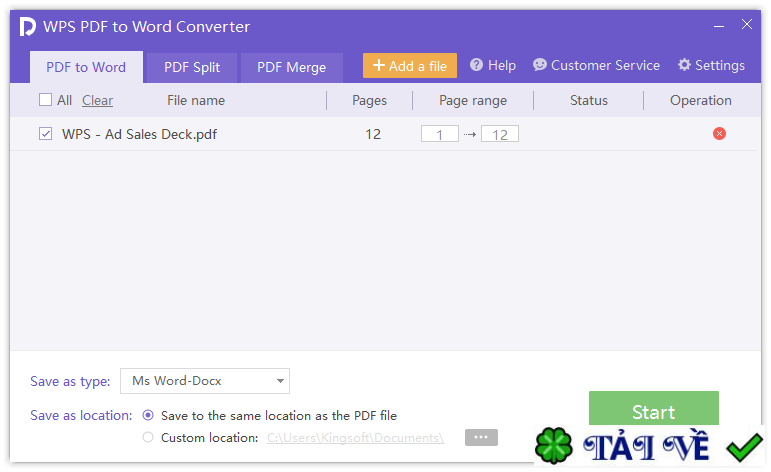Screen dimensions: 771x472
Task: Click the Operation column header
Action: click(700, 100)
